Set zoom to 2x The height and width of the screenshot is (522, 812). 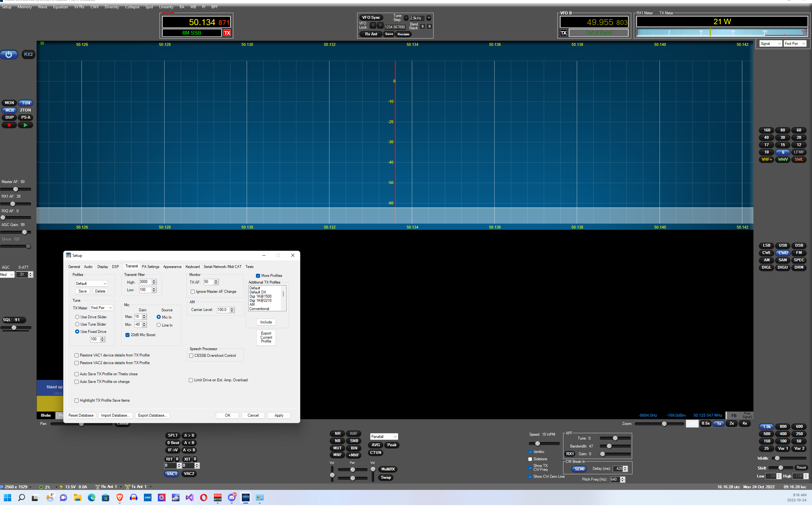tap(732, 423)
